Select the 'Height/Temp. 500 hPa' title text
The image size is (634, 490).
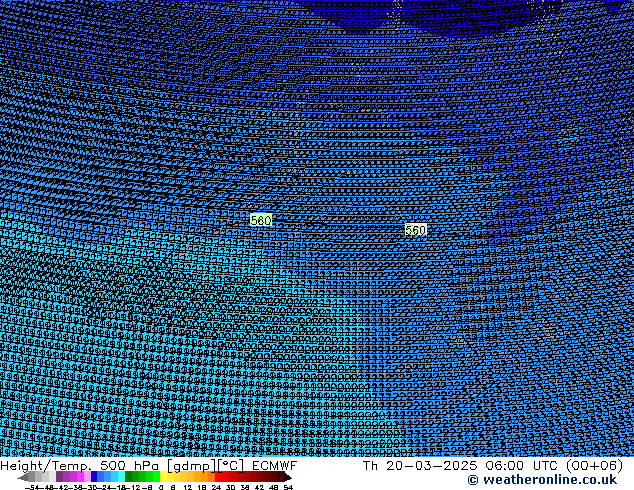tap(80, 466)
